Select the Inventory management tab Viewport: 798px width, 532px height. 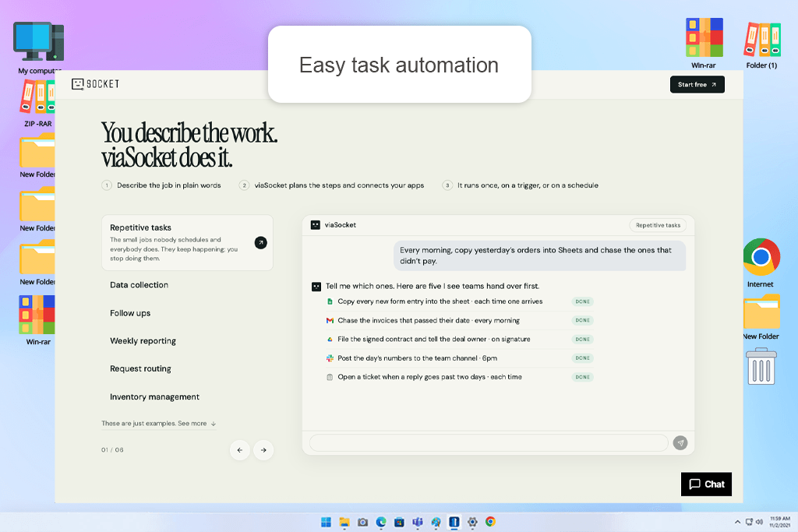point(155,396)
